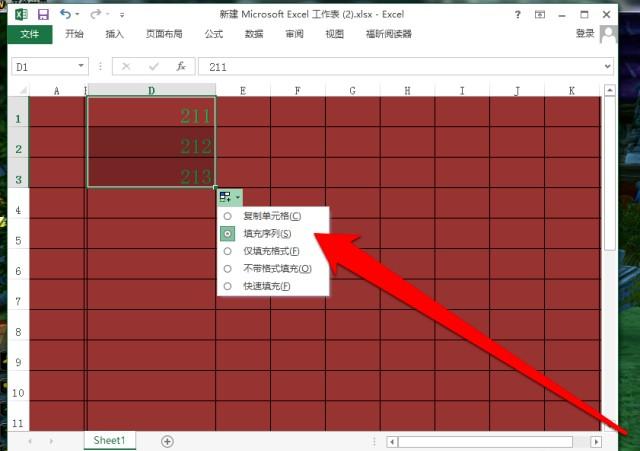Select column F header
The height and width of the screenshot is (451, 640).
coord(298,90)
